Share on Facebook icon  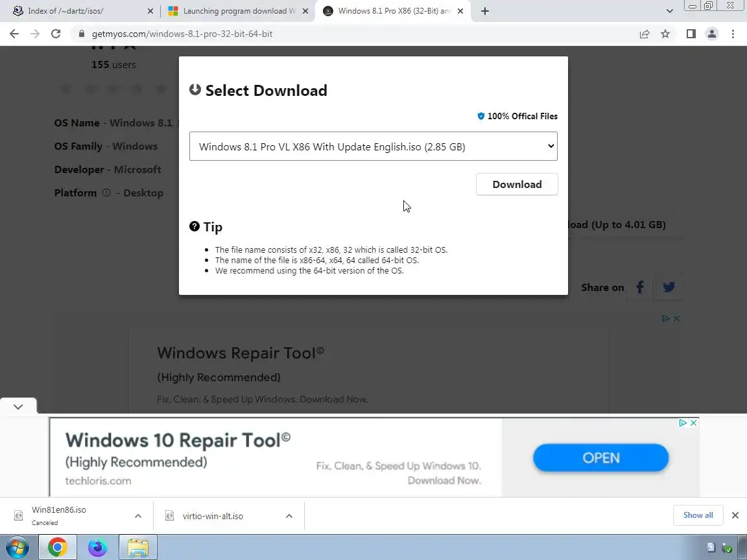click(x=640, y=287)
